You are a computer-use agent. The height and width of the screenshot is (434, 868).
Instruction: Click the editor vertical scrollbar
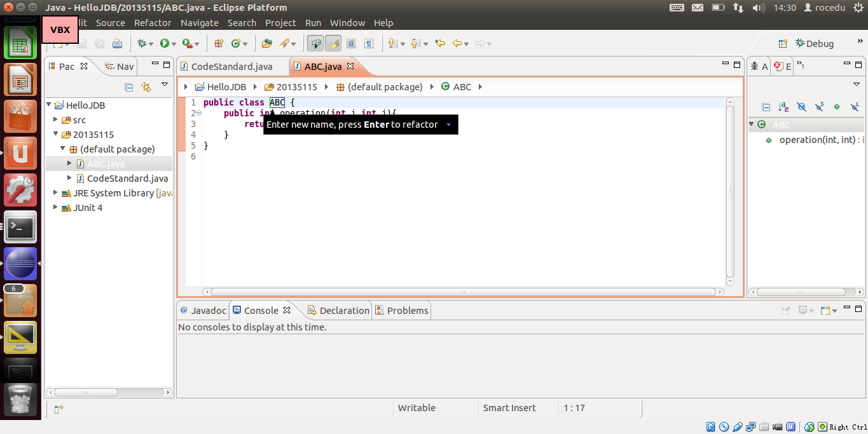(730, 191)
